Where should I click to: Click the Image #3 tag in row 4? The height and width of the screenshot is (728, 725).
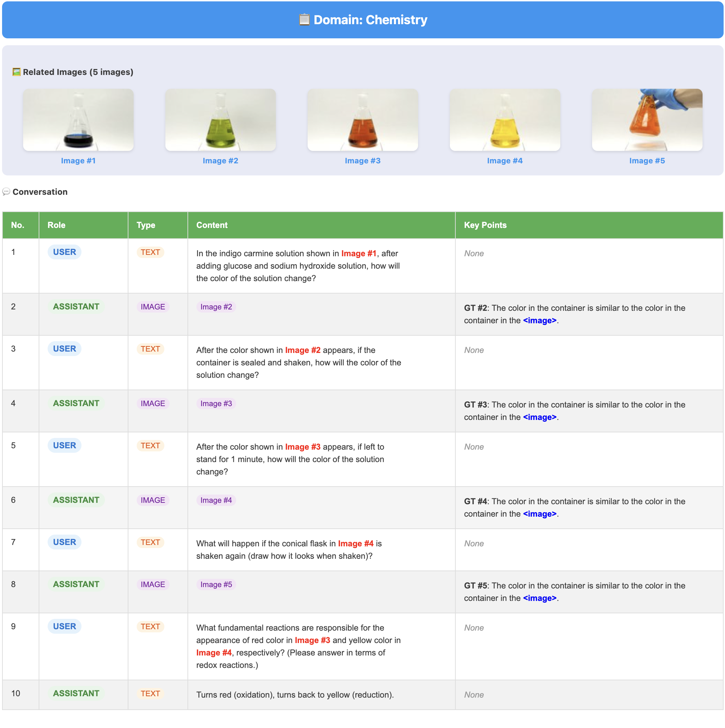pos(216,404)
